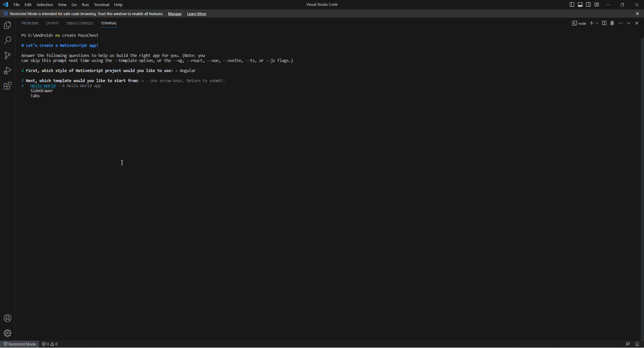Click the Learn More link

tap(196, 14)
